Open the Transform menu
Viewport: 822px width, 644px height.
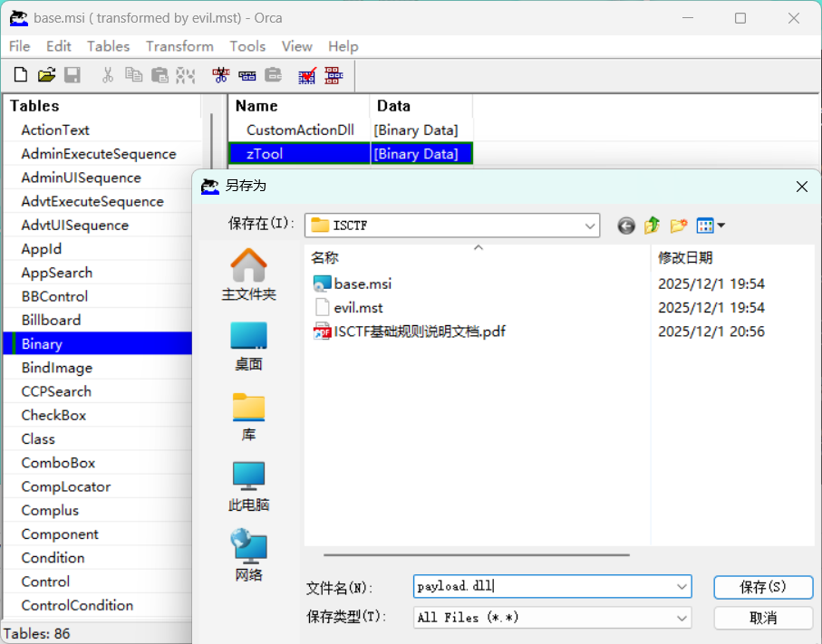pos(179,46)
